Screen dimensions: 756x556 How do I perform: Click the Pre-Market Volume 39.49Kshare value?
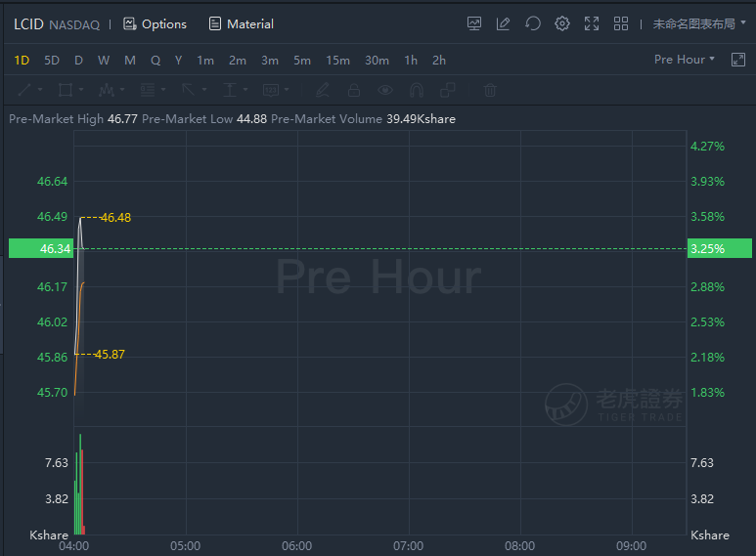421,119
